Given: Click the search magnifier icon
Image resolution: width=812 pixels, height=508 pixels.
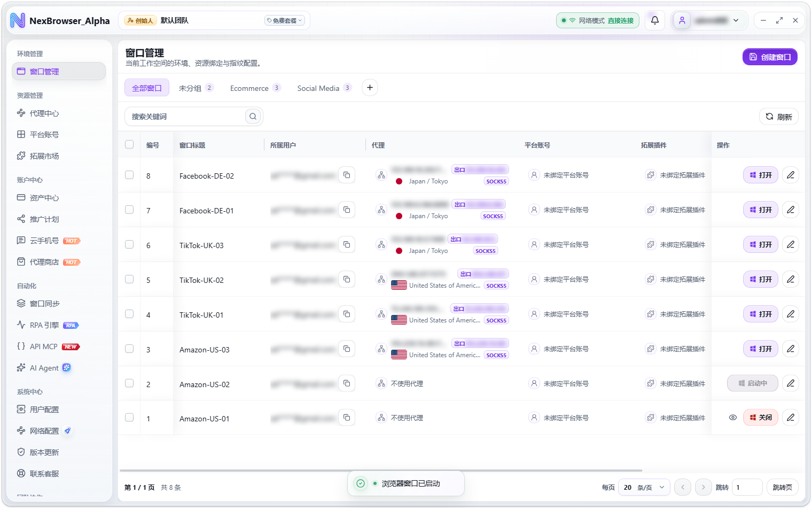Looking at the screenshot, I should click(x=253, y=116).
